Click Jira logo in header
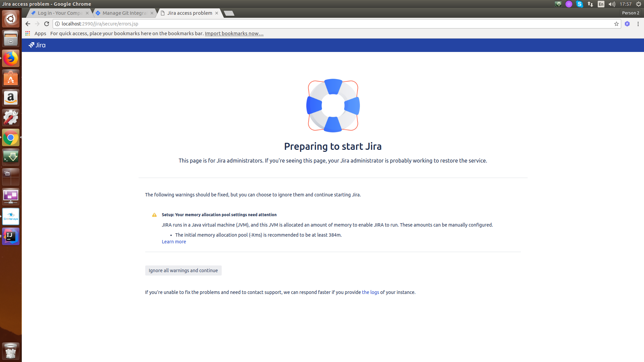Viewport: 644px width, 362px height. (x=37, y=45)
